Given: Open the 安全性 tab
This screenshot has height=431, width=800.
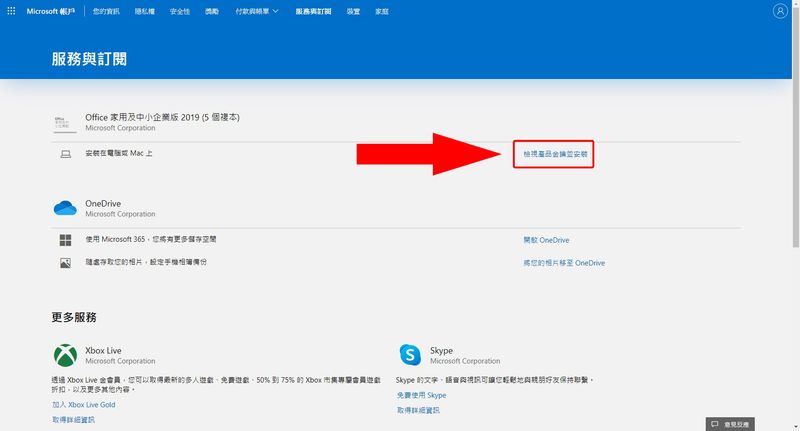Looking at the screenshot, I should click(x=180, y=11).
